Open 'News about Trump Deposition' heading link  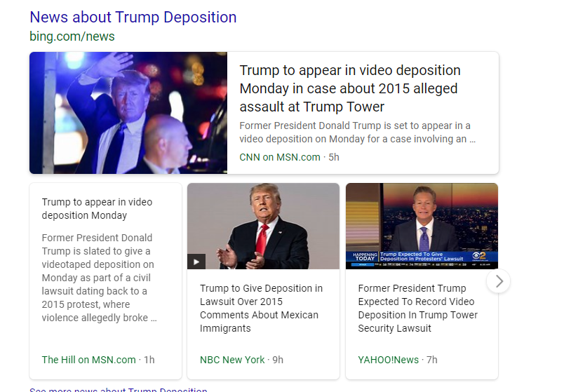pos(133,17)
